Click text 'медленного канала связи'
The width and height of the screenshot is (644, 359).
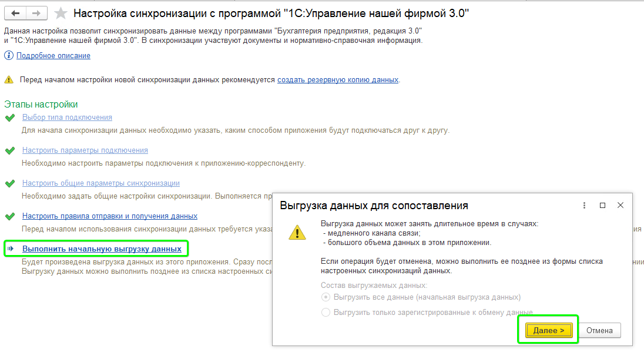pyautogui.click(x=374, y=233)
